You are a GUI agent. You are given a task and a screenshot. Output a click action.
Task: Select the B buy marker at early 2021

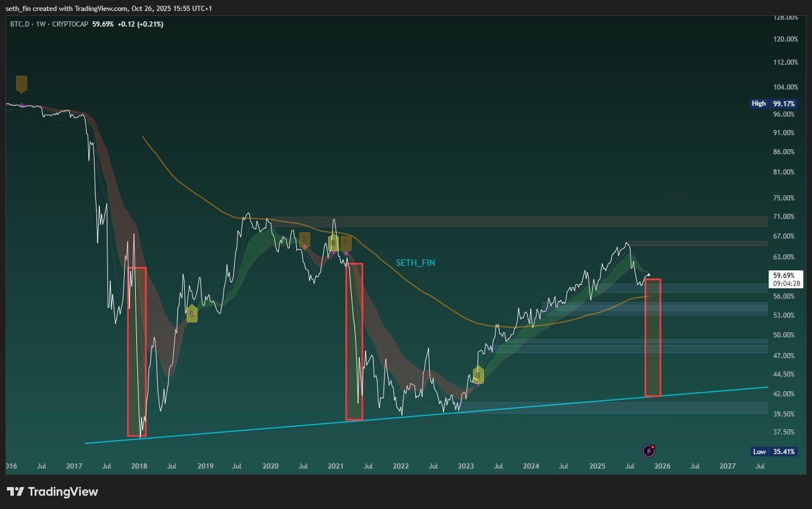[332, 243]
